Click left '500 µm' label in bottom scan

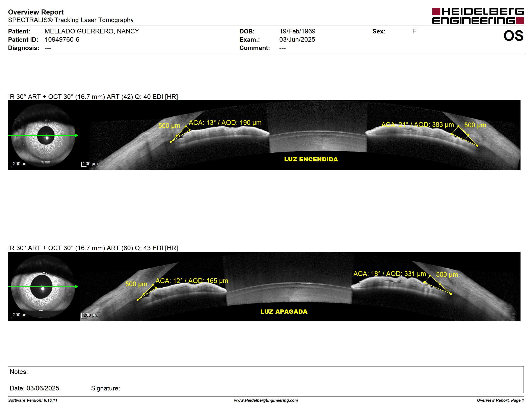(x=136, y=284)
